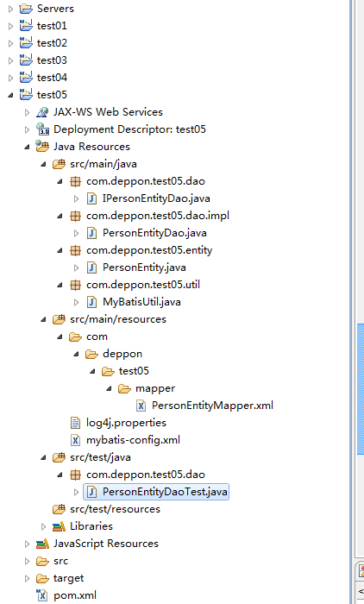
Task: Select test04 project label
Action: coord(52,78)
